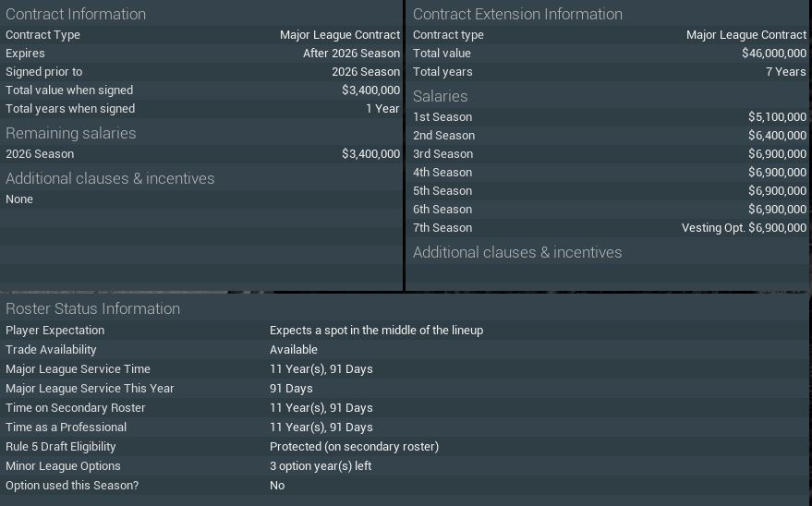Select the Remaining salaries heading
812x506 pixels.
coord(70,133)
